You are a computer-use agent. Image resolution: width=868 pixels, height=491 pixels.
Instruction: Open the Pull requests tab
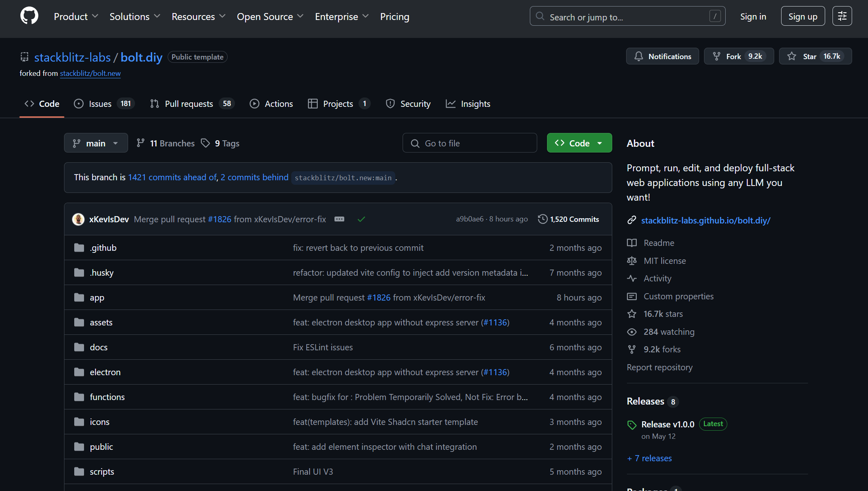(x=189, y=104)
